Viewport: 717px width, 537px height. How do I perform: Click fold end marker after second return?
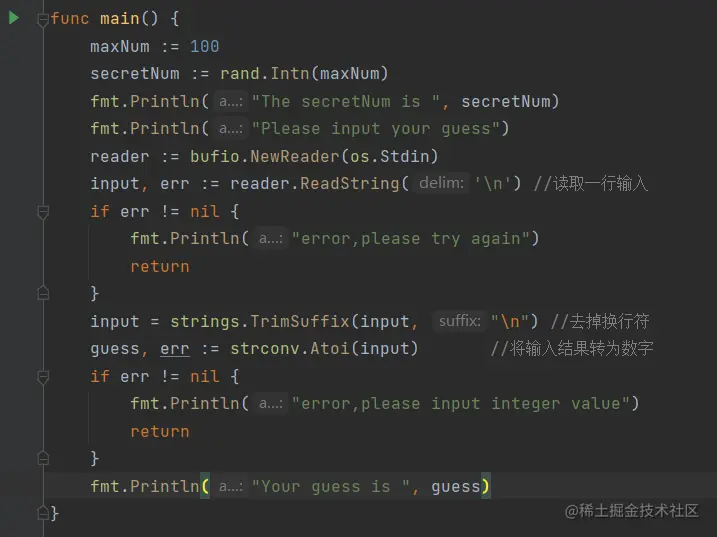43,458
